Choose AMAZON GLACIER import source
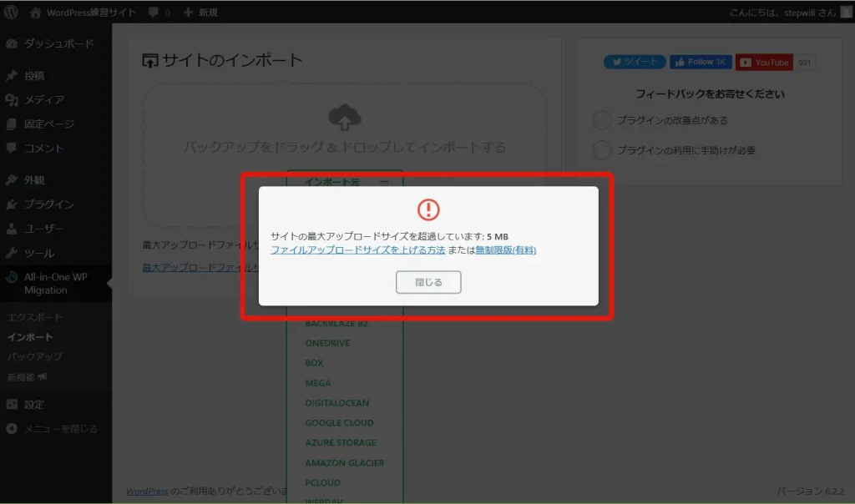The image size is (855, 504). coord(345,462)
